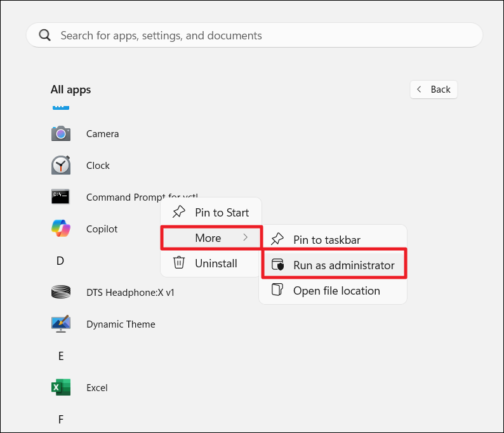Choose Open file location
The image size is (504, 433).
coord(336,291)
